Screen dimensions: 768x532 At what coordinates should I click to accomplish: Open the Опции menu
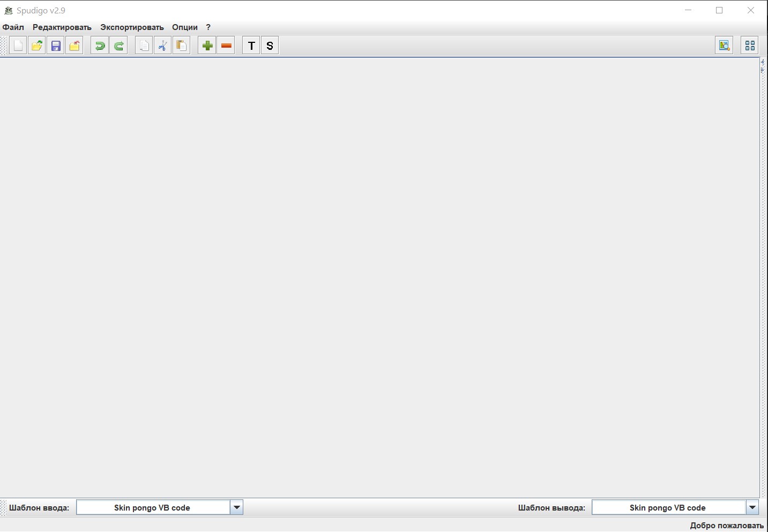(185, 27)
